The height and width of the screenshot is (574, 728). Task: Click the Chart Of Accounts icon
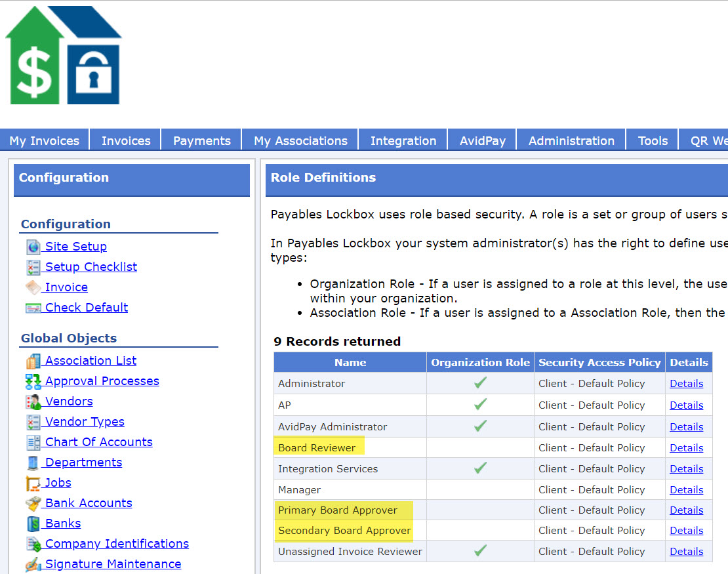click(33, 442)
